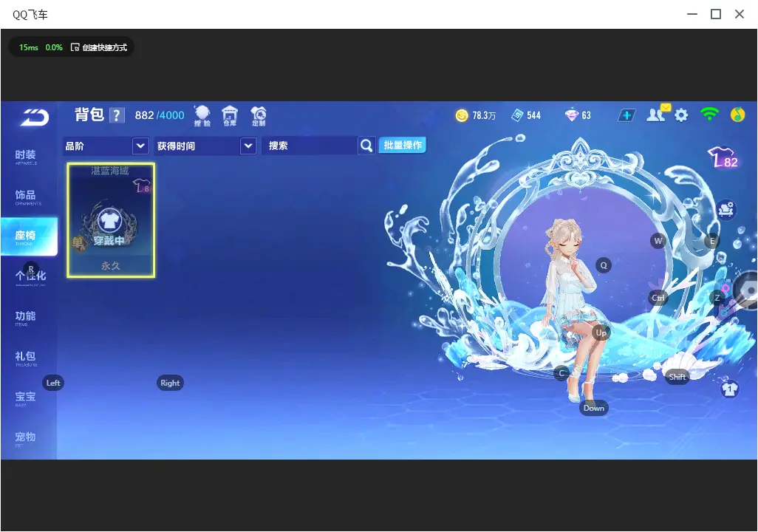Click the green Wi-Fi signal icon
The width and height of the screenshot is (758, 532).
click(x=709, y=114)
